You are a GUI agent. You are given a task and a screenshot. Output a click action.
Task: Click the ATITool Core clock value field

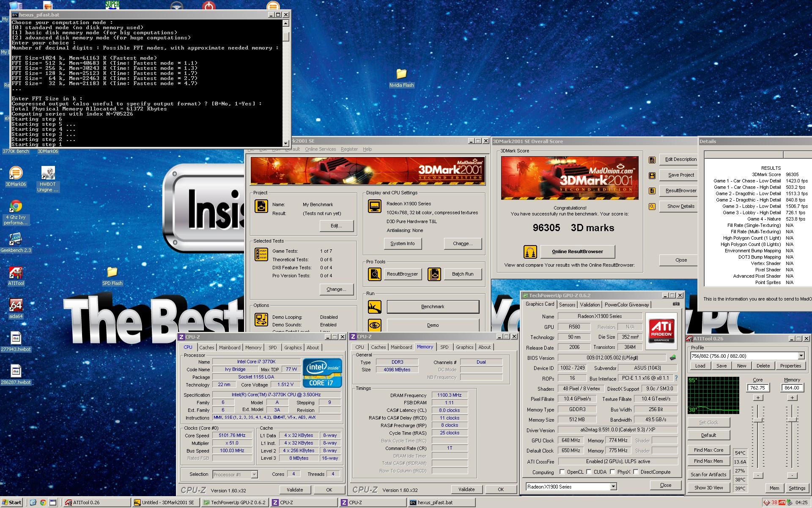click(757, 387)
